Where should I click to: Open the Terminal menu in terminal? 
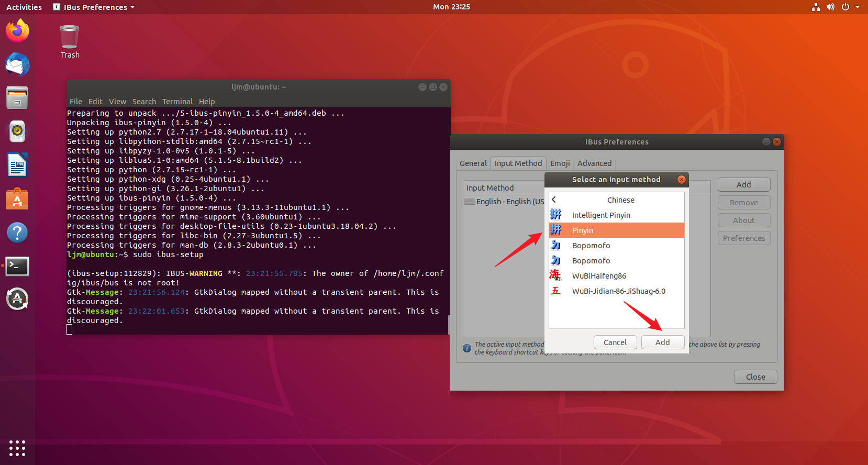coord(177,101)
